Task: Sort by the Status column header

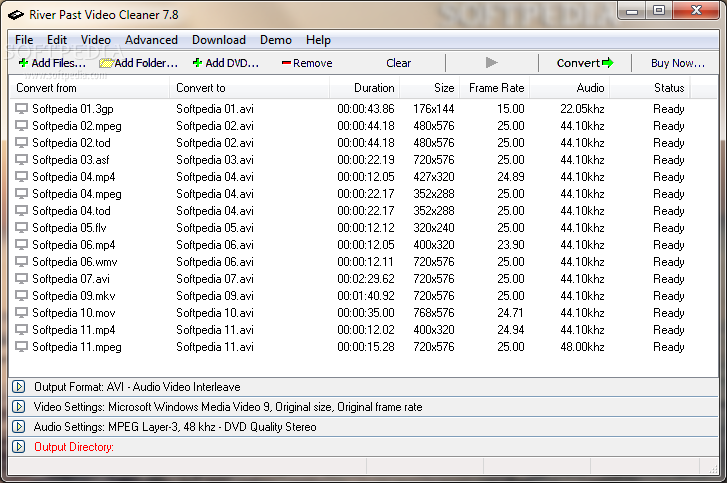Action: pyautogui.click(x=650, y=88)
